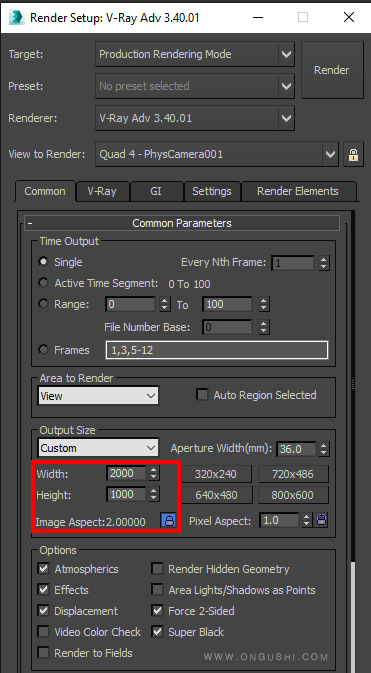Uncheck the Atmospherics option
371x673 pixels.
click(x=43, y=569)
